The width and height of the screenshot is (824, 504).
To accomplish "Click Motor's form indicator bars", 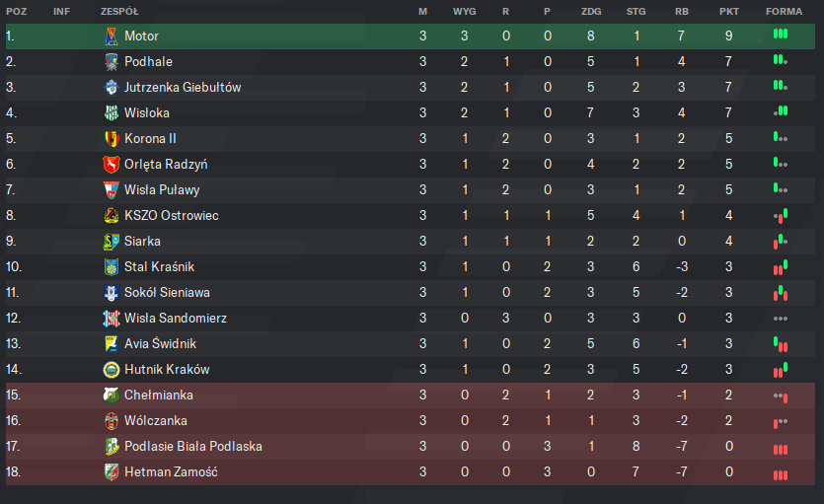I will click(x=781, y=35).
